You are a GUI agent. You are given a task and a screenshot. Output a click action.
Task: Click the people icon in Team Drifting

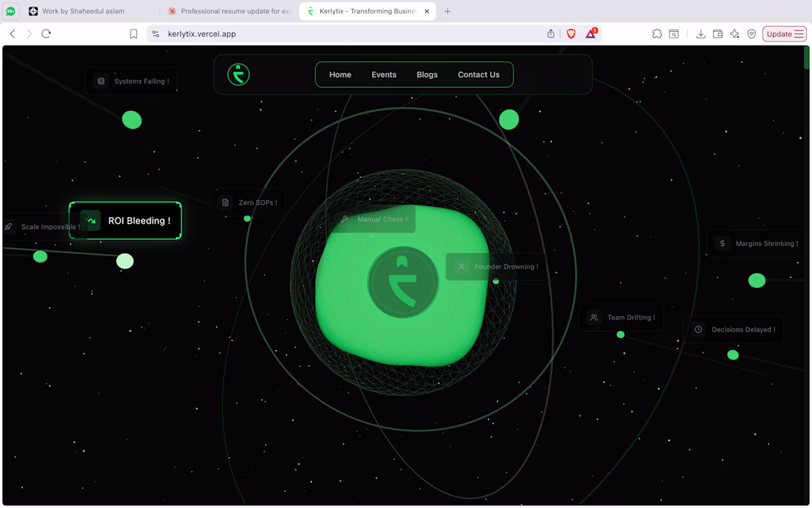(x=594, y=317)
